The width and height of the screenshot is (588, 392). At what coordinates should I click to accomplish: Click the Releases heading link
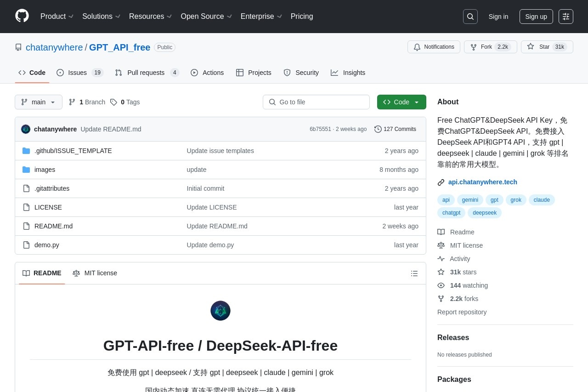[453, 338]
